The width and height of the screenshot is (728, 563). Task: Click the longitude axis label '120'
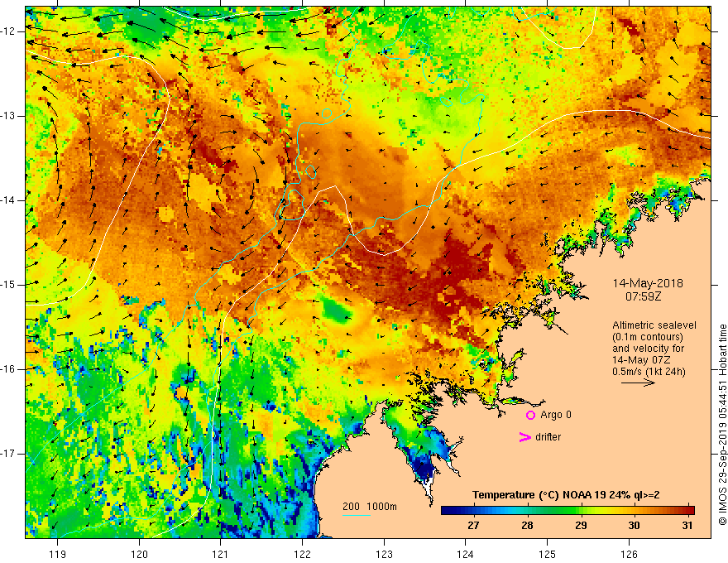click(x=139, y=554)
